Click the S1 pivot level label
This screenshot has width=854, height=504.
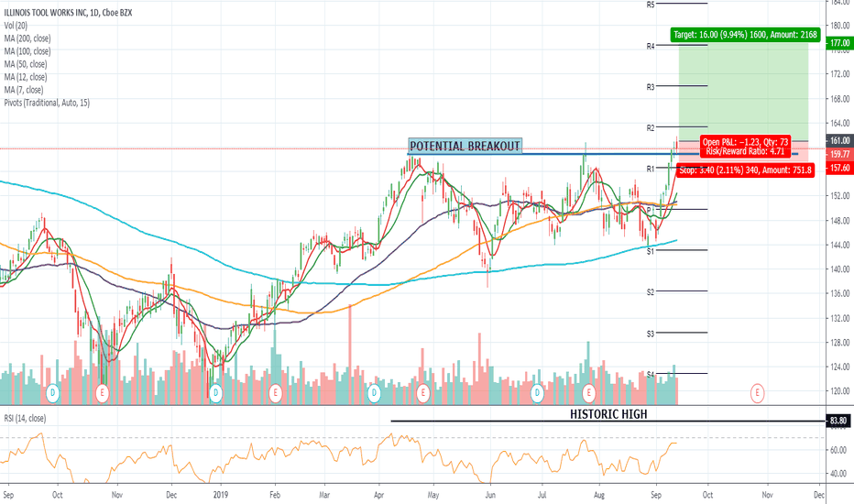[x=651, y=252]
